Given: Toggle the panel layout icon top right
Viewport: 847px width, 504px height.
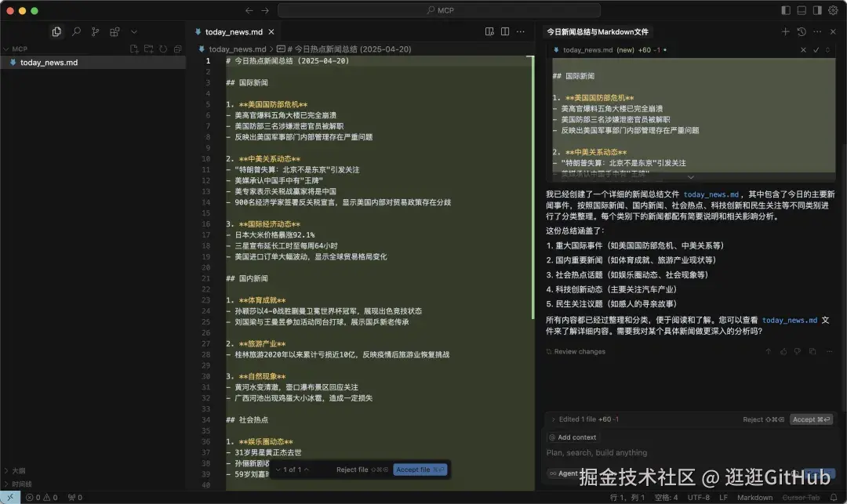Looking at the screenshot, I should pyautogui.click(x=802, y=9).
